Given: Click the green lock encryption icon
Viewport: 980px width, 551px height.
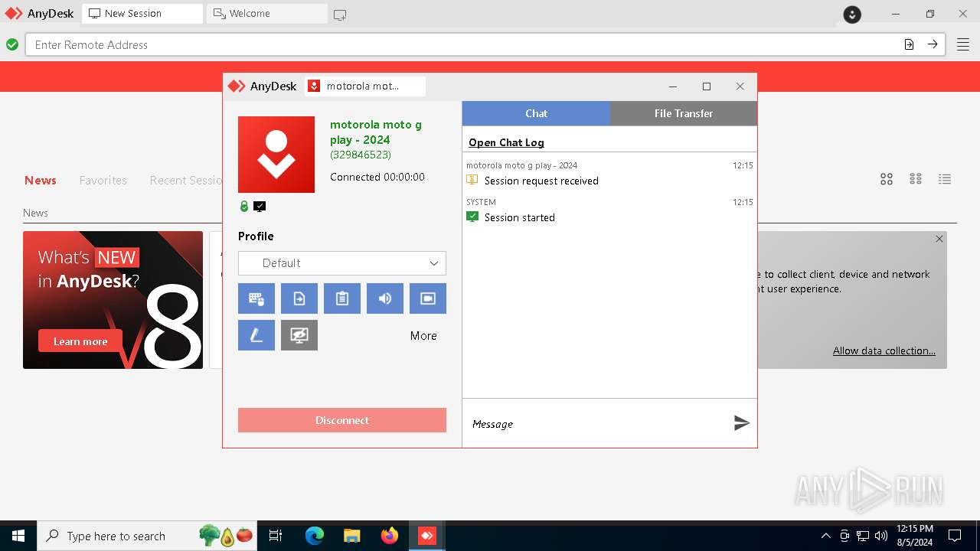Looking at the screenshot, I should (244, 207).
